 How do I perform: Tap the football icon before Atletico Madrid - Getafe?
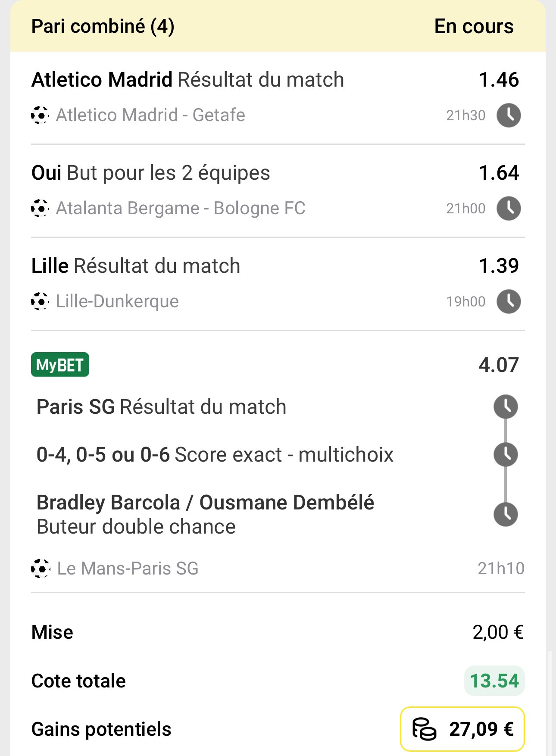[x=40, y=115]
